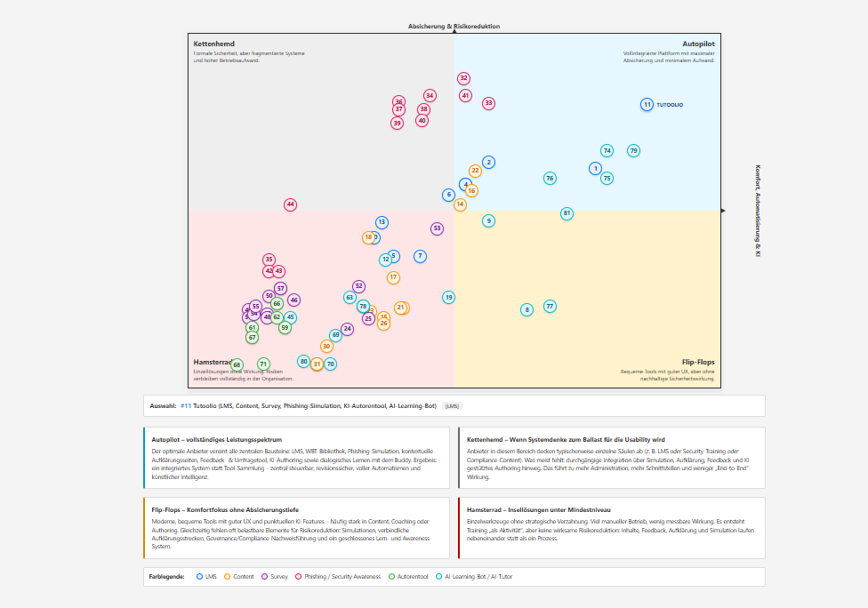This screenshot has height=608, width=868.
Task: Click the #11 link in the Auswahl bar
Action: pos(186,406)
